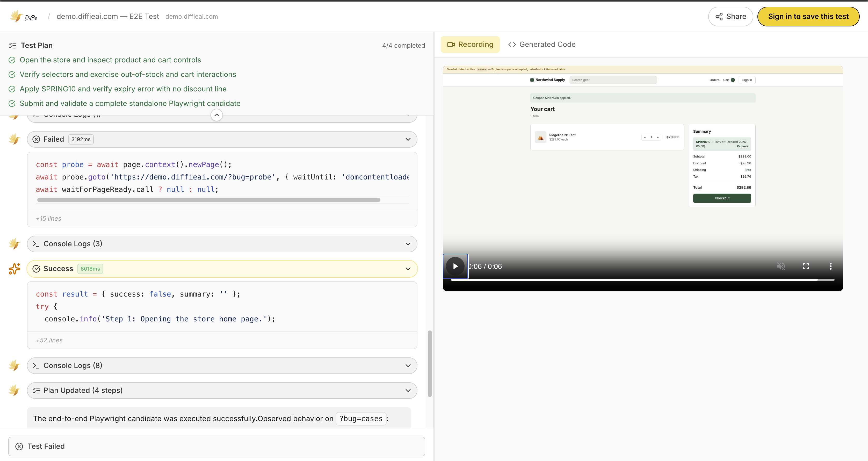Unmute the recording video audio
This screenshot has width=868, height=461.
(x=781, y=266)
